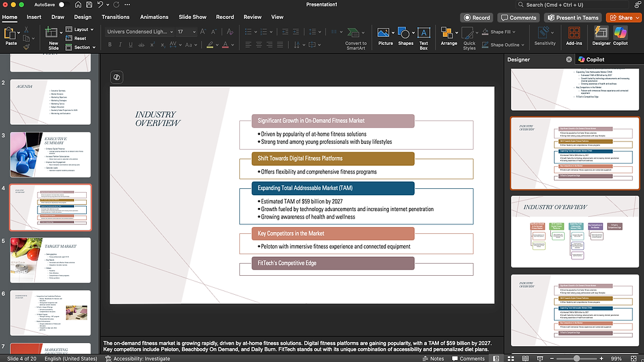This screenshot has height=362, width=644.
Task: Open the Layout dropdown
Action: [80, 29]
